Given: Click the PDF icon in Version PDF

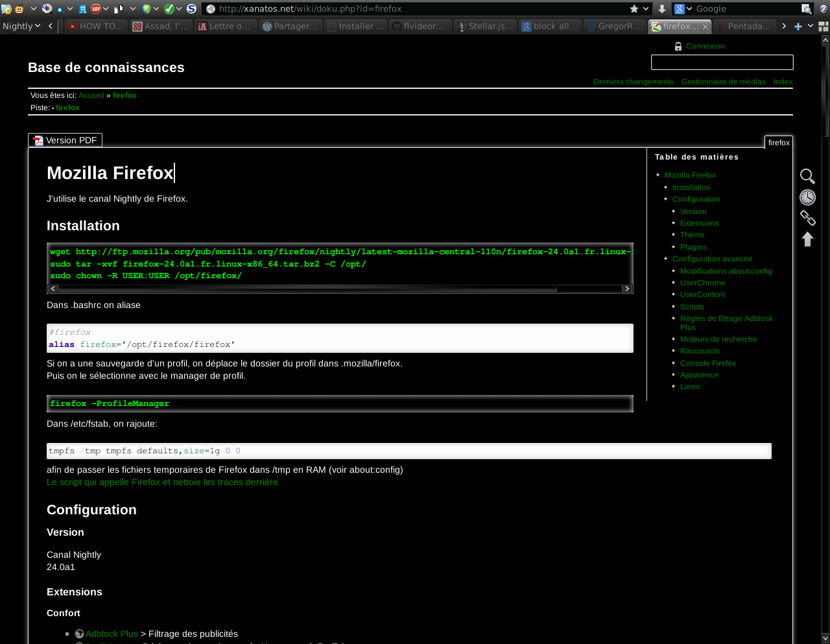Looking at the screenshot, I should coord(38,140).
